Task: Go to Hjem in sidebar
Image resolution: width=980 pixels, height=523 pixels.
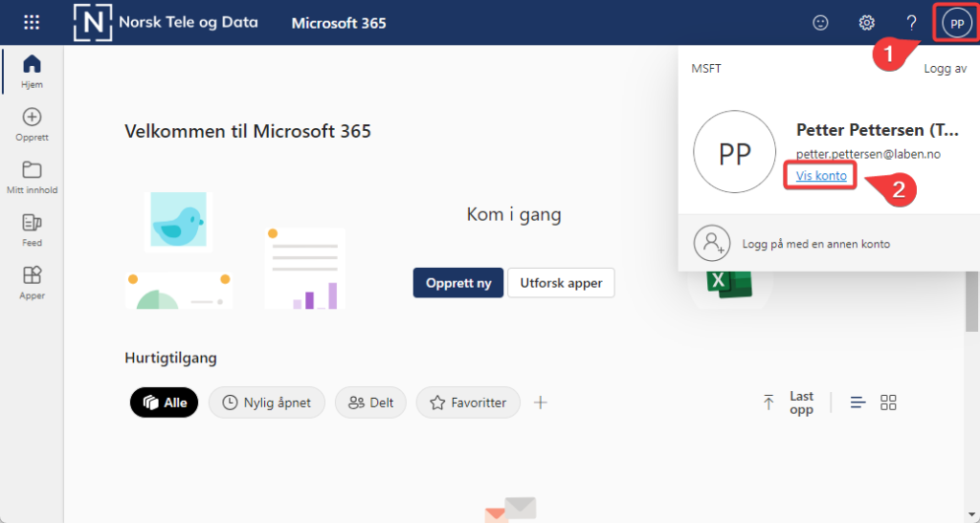Action: click(32, 72)
